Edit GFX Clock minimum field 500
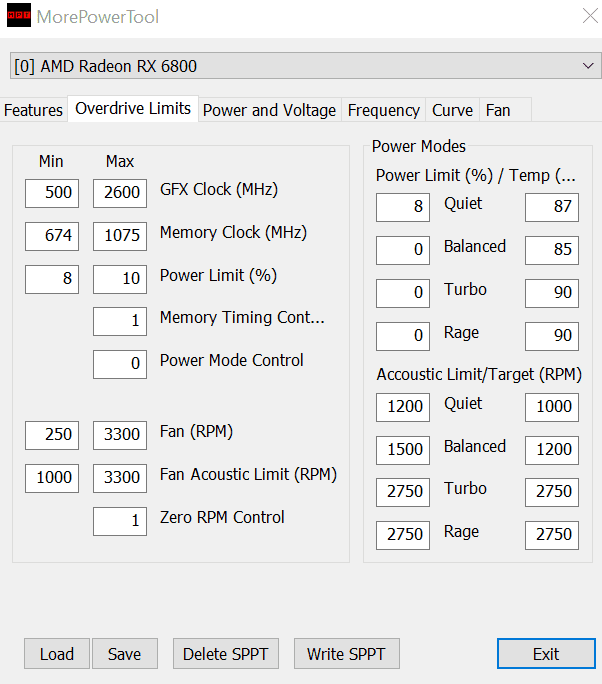This screenshot has width=602, height=684. point(52,193)
